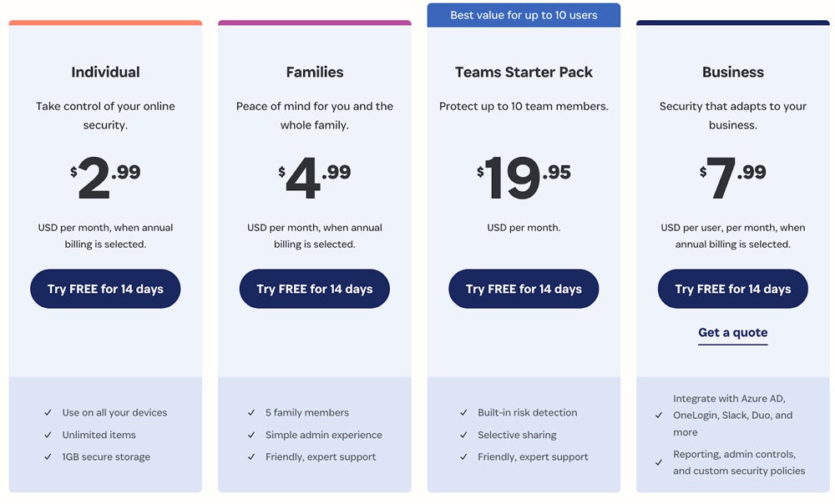Click the "Best value for up to 10 users" banner

point(524,15)
